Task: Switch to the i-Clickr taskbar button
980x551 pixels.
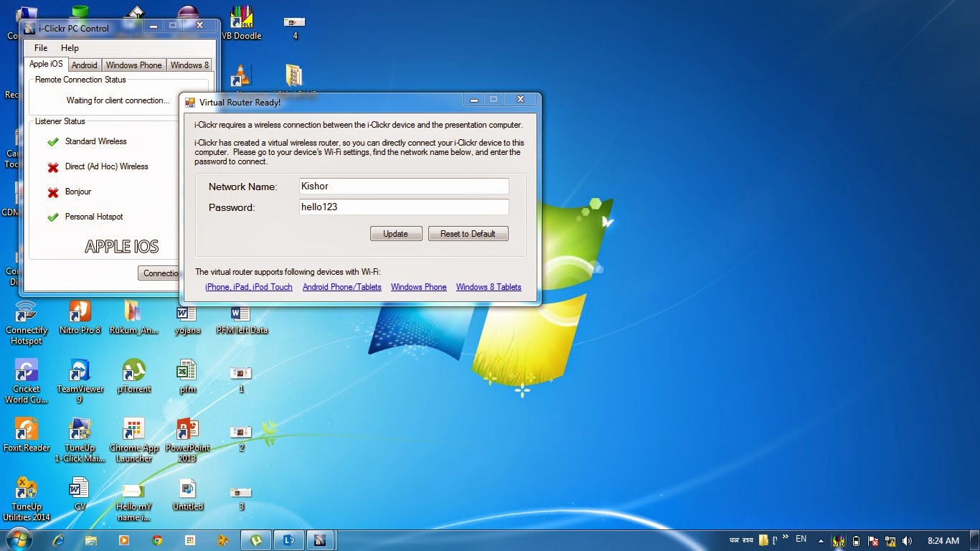Action: 321,540
